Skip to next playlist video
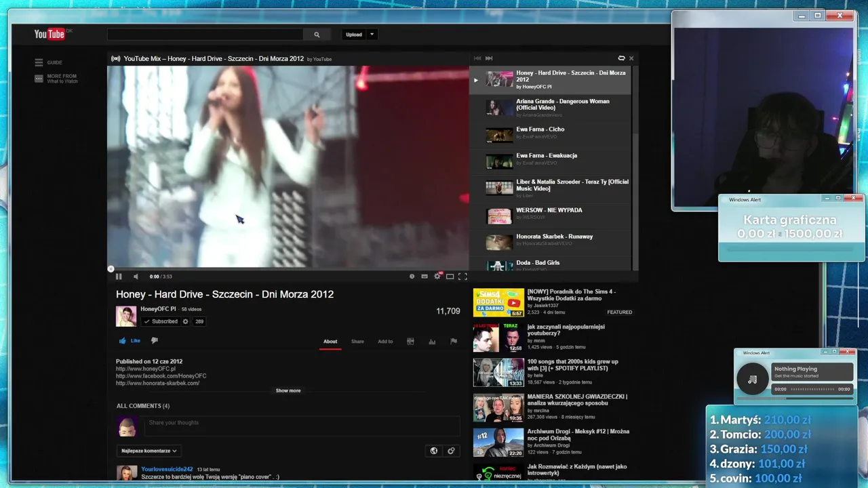This screenshot has width=868, height=488. (489, 58)
